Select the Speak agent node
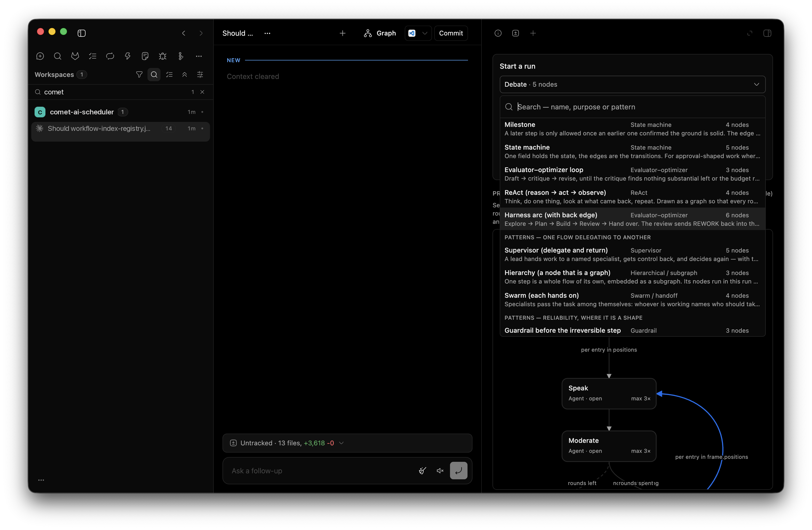This screenshot has width=812, height=530. coord(609,394)
